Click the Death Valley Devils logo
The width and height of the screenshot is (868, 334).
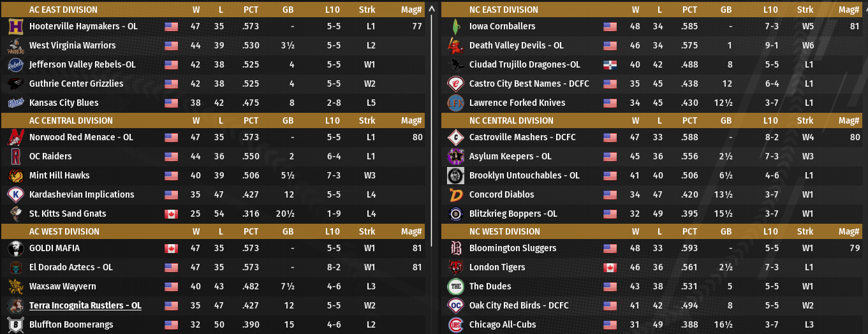click(455, 46)
